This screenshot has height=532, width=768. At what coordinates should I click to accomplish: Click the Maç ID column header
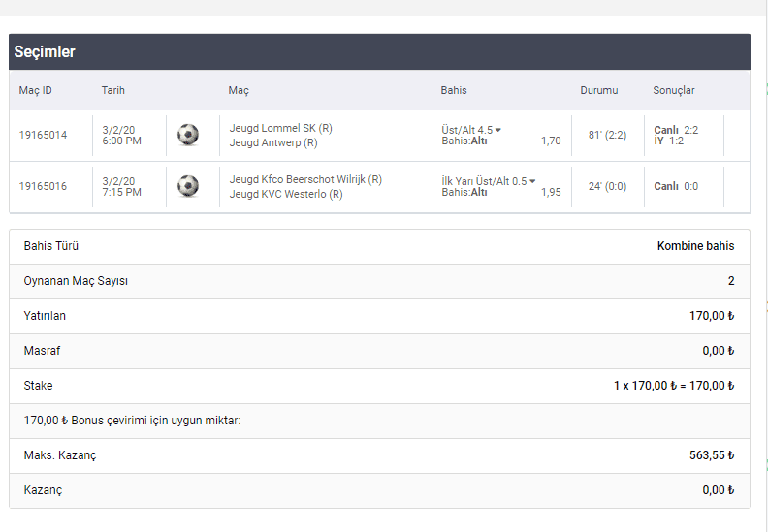point(36,90)
